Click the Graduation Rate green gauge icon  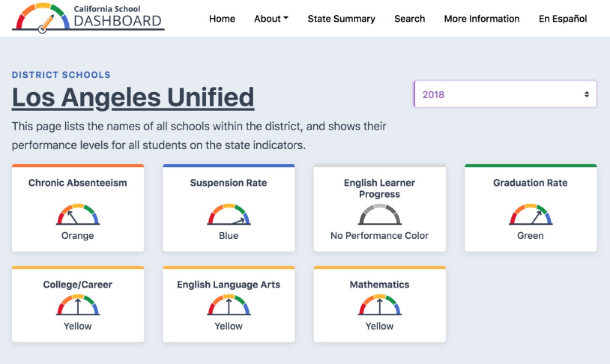(x=530, y=214)
